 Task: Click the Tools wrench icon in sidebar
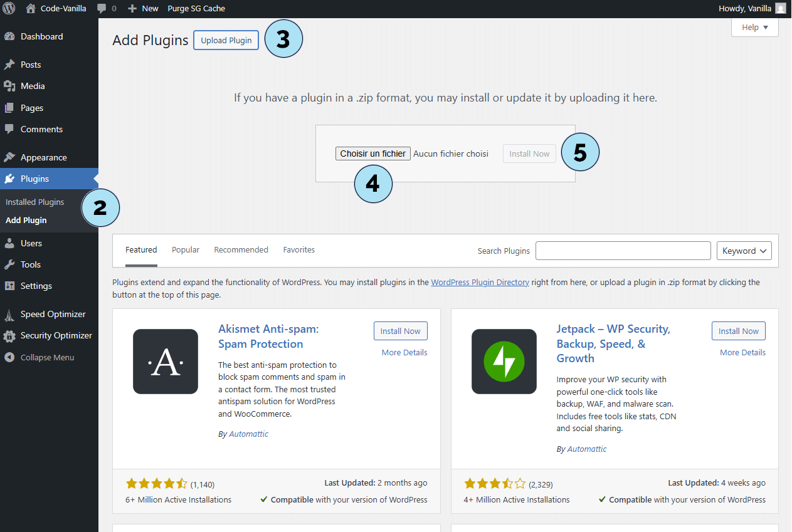[x=9, y=264]
